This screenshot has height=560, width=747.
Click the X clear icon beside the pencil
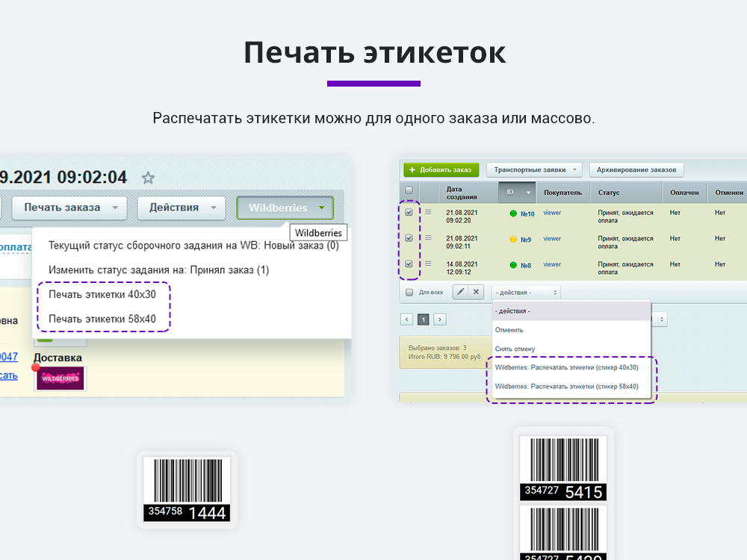point(476,292)
